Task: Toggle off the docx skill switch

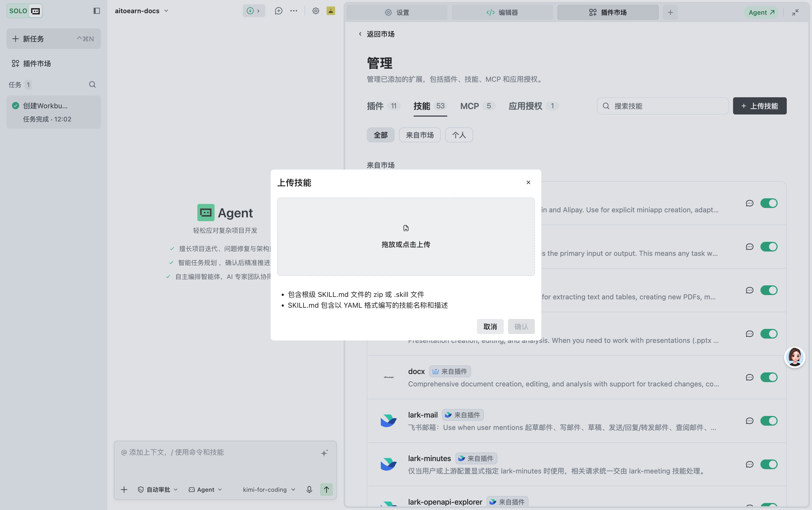Action: pos(769,377)
